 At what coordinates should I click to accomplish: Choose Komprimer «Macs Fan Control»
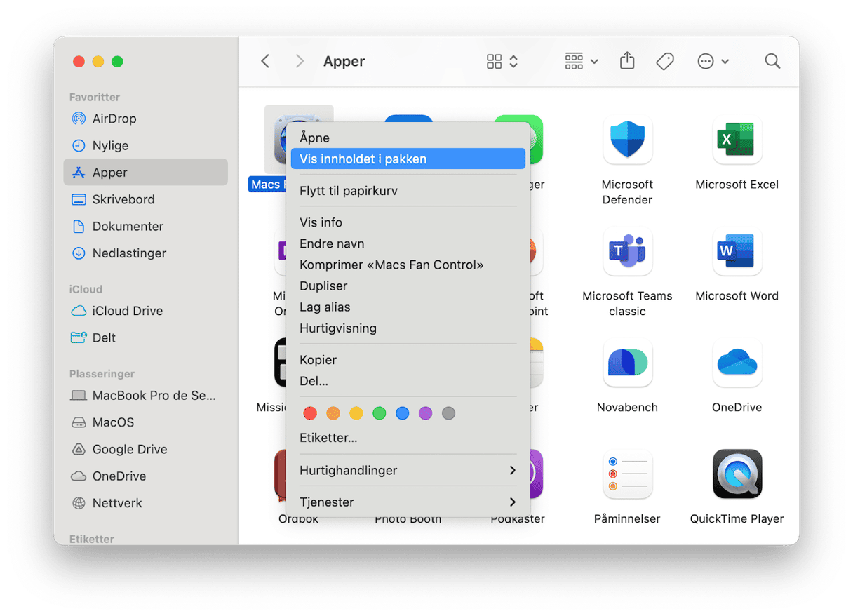[x=408, y=265]
